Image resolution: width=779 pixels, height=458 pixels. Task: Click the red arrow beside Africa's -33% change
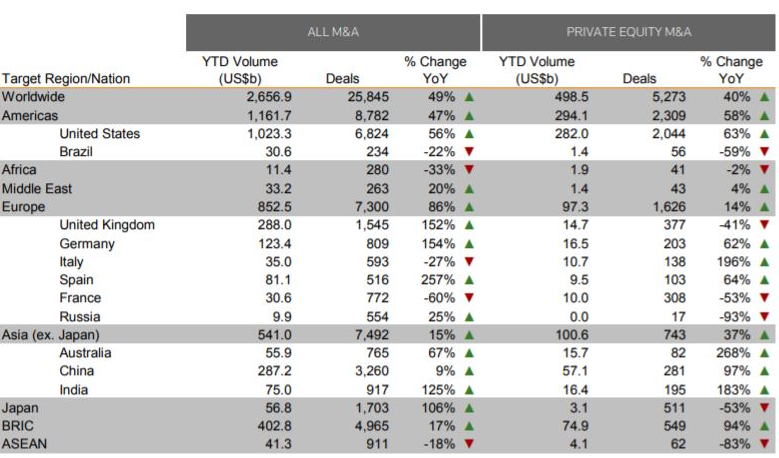pyautogui.click(x=469, y=170)
